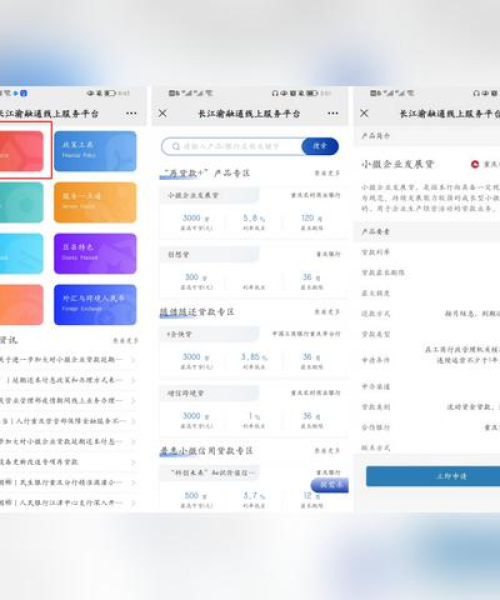Tap the red bank logo beside 小微企业发展贷
The image size is (500, 600).
click(x=475, y=164)
